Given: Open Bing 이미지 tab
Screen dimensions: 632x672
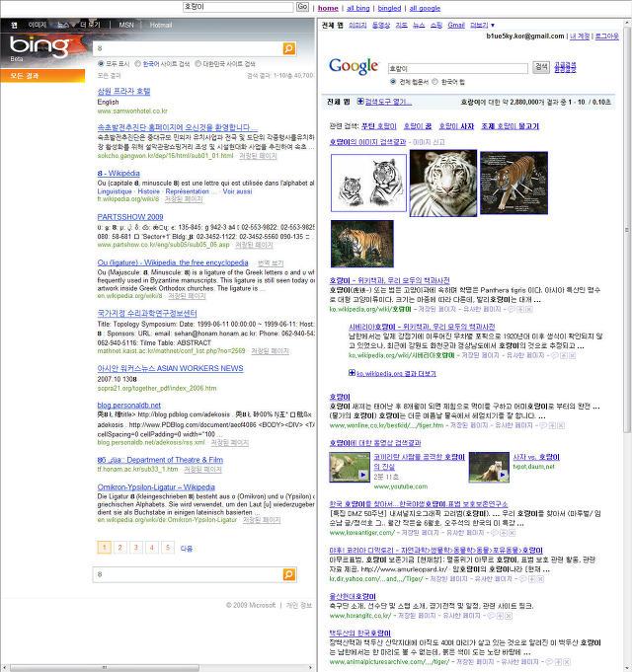Looking at the screenshot, I should click(x=38, y=25).
